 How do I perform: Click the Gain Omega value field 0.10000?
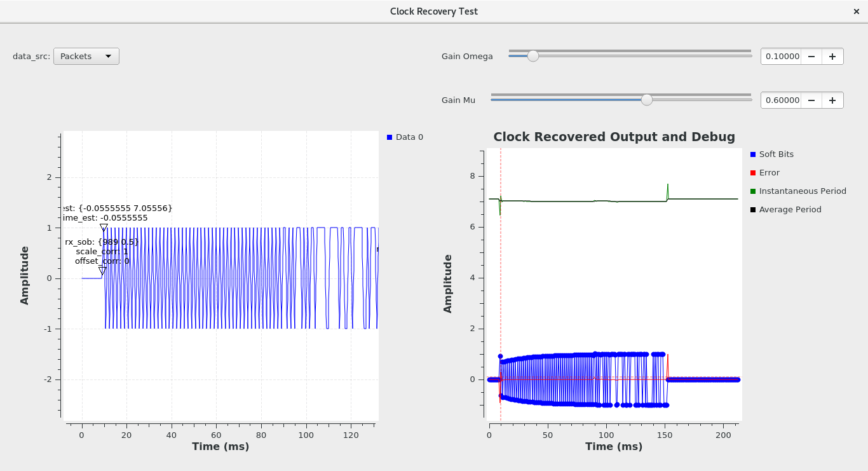[x=781, y=56]
